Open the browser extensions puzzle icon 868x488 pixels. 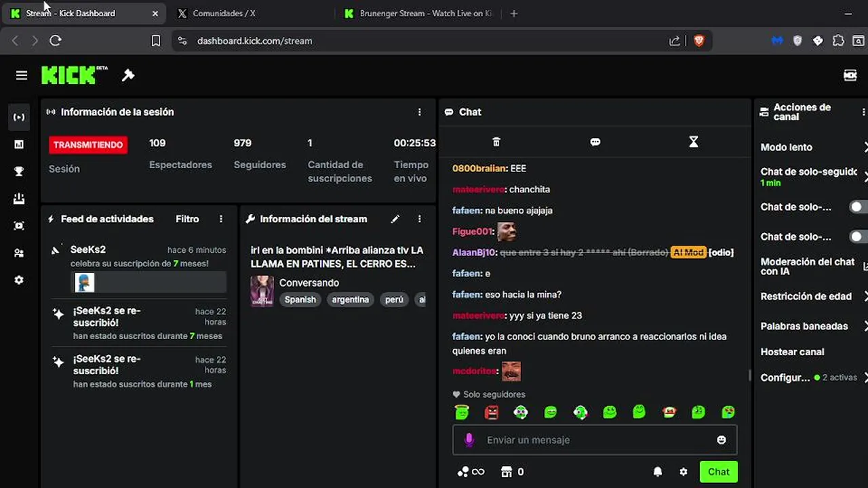(x=838, y=41)
